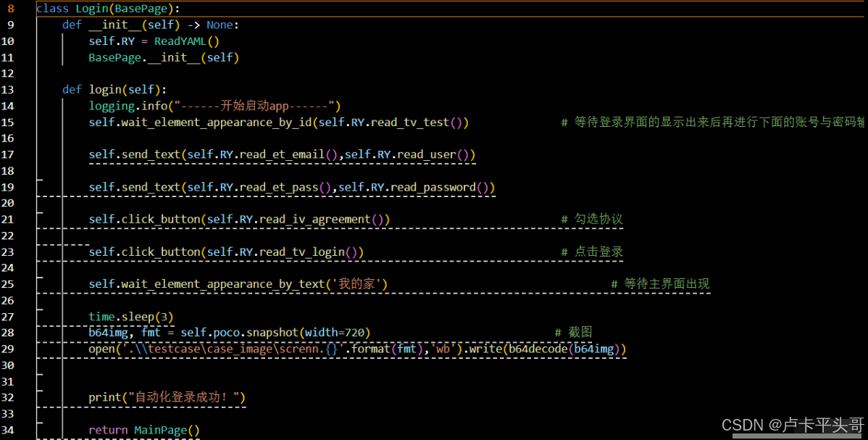Click line number 34 in the gutter

tap(8, 430)
